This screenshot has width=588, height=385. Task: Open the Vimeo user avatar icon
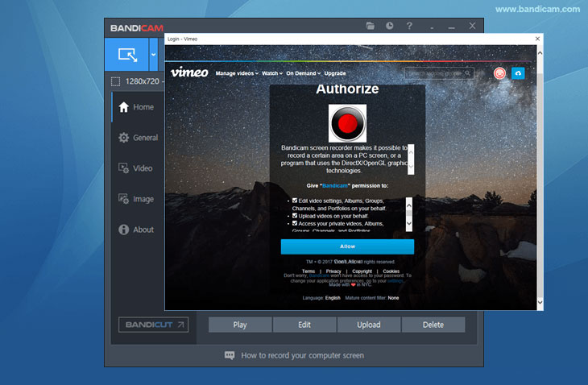coord(499,73)
